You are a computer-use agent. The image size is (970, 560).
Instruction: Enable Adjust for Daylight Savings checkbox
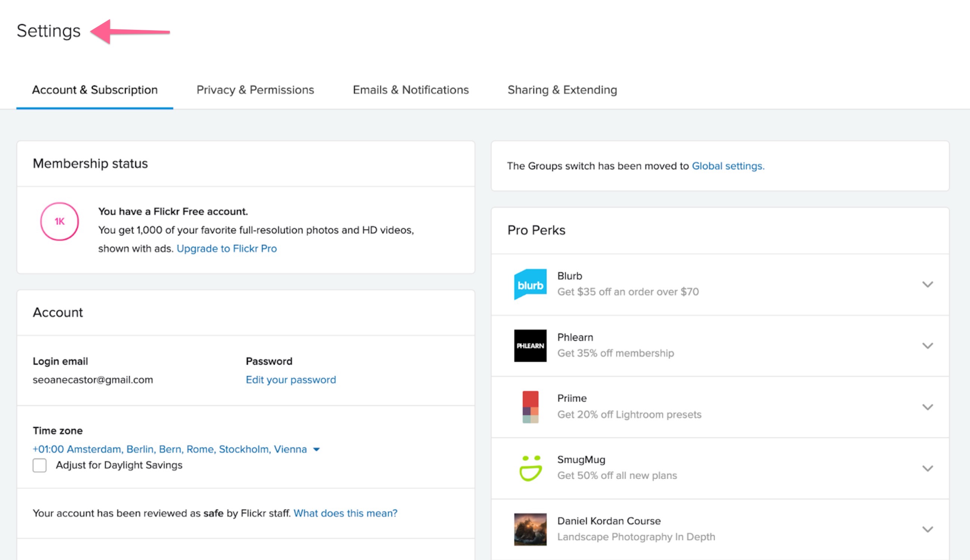click(40, 466)
